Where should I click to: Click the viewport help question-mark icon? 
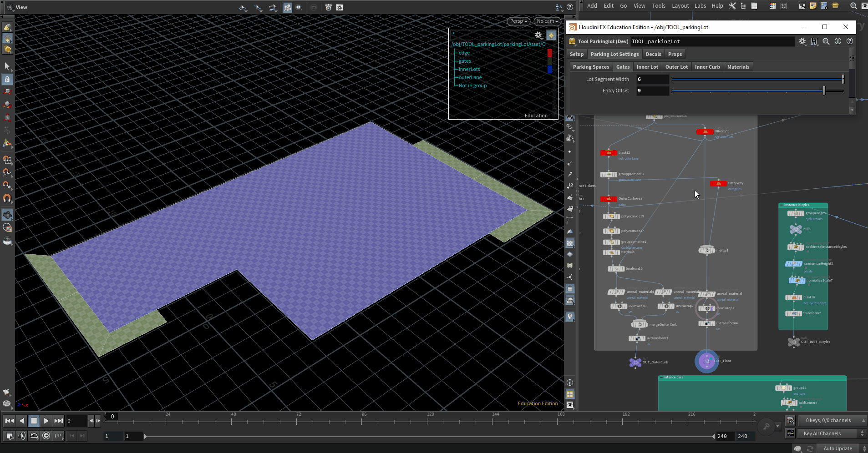(569, 7)
